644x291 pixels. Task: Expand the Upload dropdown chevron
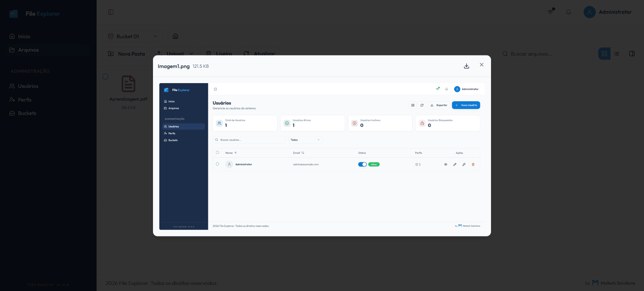point(191,54)
